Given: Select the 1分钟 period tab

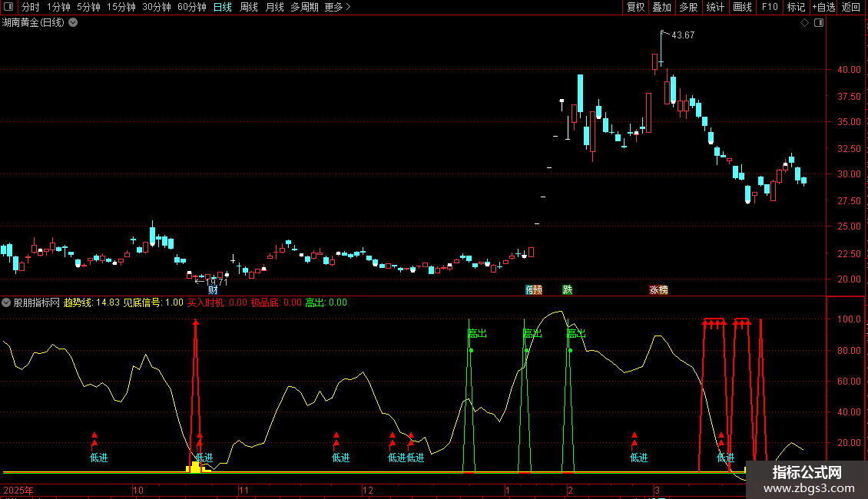Looking at the screenshot, I should click(58, 7).
